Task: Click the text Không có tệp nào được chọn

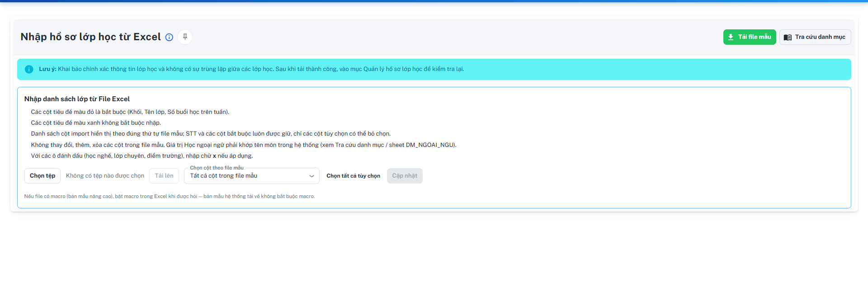Action: pos(105,176)
